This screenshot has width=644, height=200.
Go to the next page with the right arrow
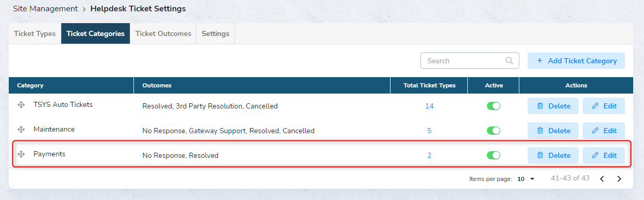(x=619, y=179)
